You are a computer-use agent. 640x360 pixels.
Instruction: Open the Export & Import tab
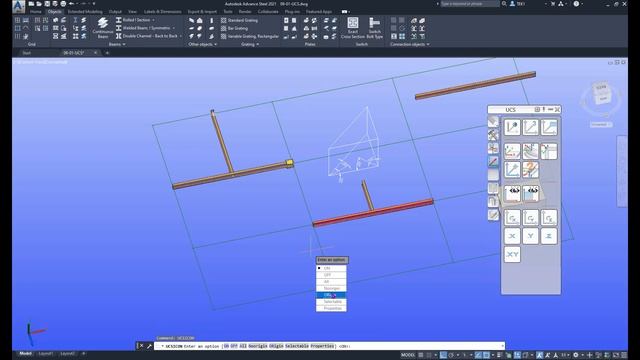click(x=202, y=11)
